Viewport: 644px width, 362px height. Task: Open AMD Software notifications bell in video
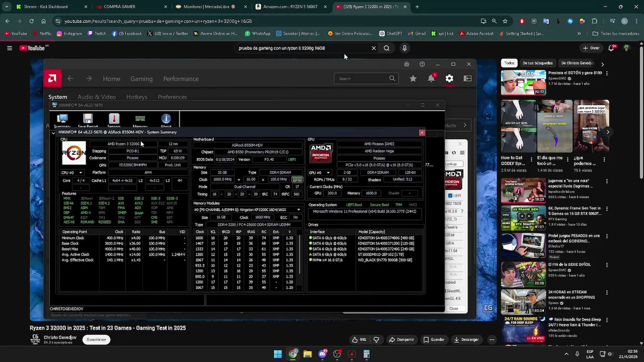[431, 78]
